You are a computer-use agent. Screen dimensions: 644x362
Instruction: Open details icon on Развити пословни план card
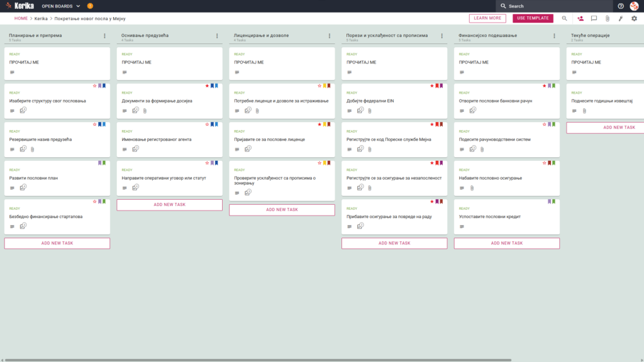(13, 188)
